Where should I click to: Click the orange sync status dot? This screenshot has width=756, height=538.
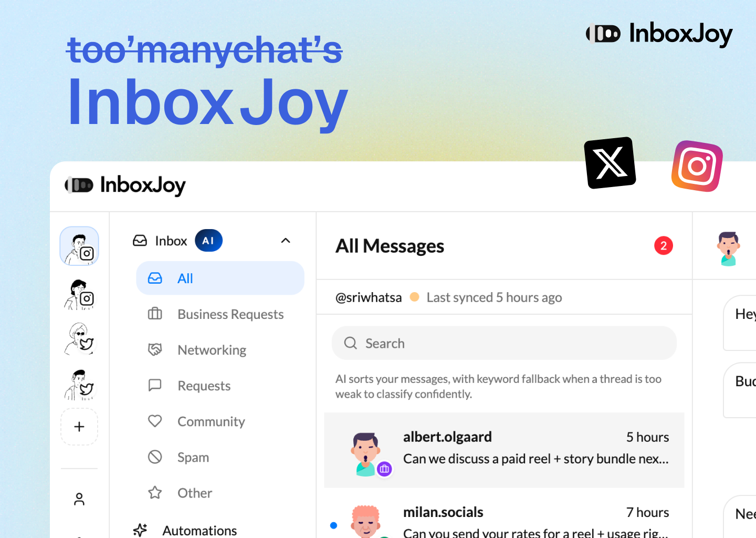click(414, 297)
